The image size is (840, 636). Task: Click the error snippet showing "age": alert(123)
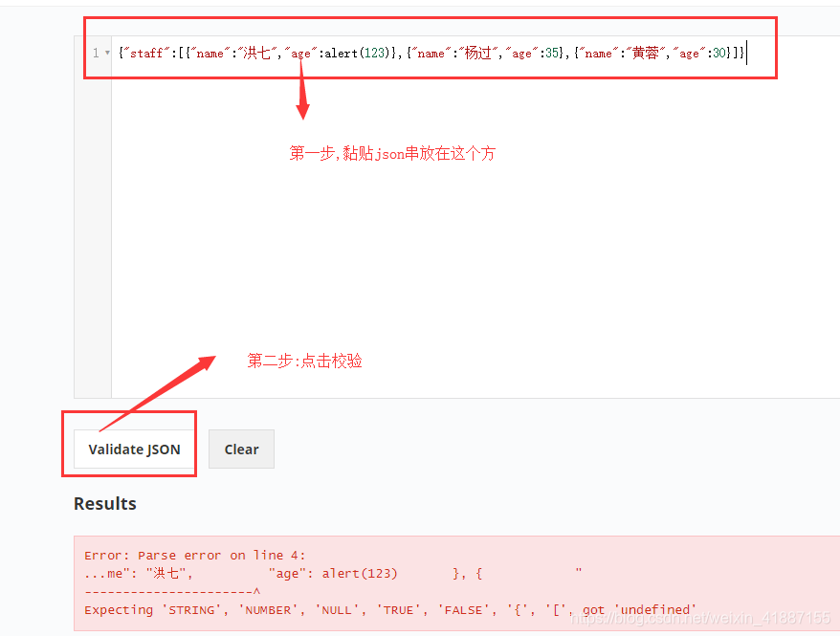tap(333, 574)
